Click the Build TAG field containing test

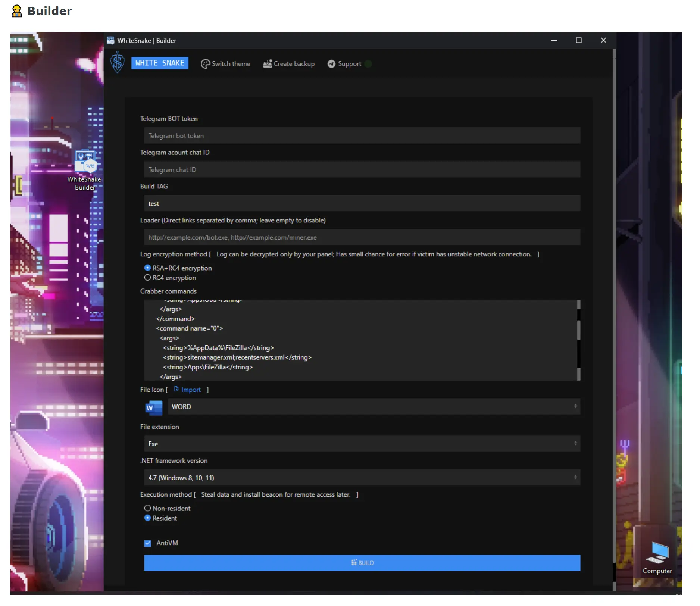click(362, 203)
